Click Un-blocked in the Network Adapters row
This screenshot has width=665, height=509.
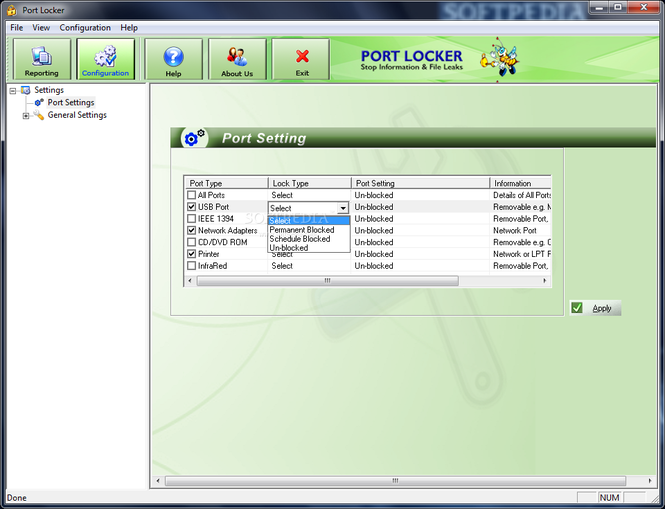[x=374, y=230]
